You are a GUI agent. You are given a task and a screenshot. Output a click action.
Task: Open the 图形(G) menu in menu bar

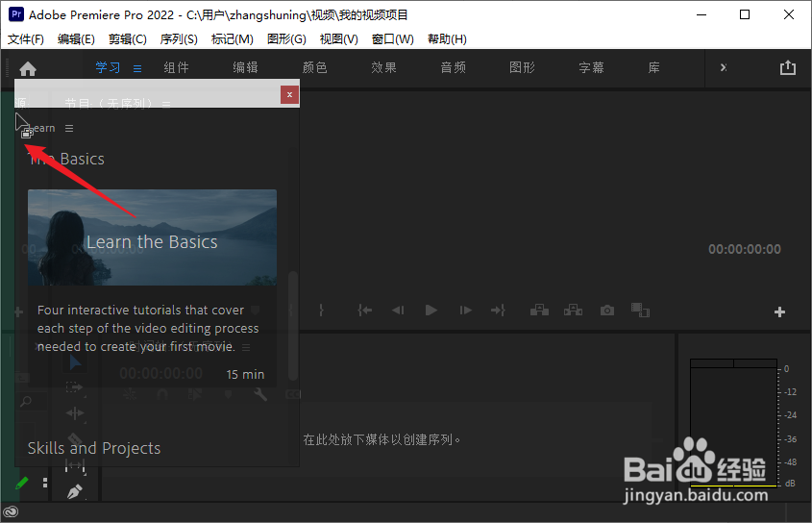[x=286, y=39]
